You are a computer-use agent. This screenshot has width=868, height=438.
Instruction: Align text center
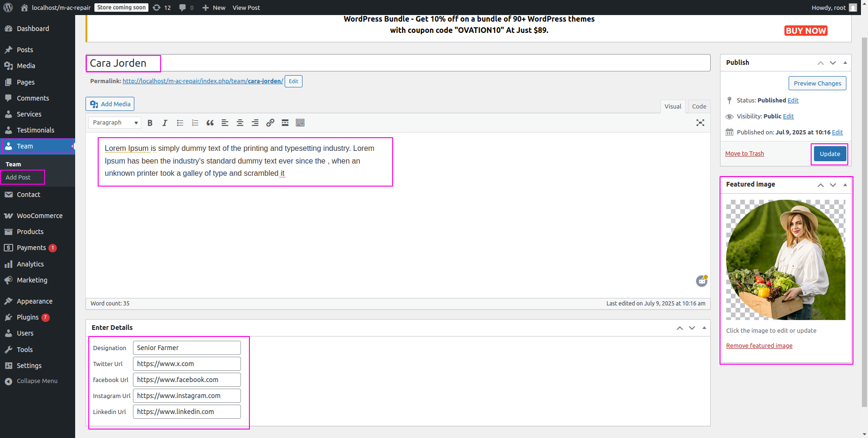coord(240,123)
